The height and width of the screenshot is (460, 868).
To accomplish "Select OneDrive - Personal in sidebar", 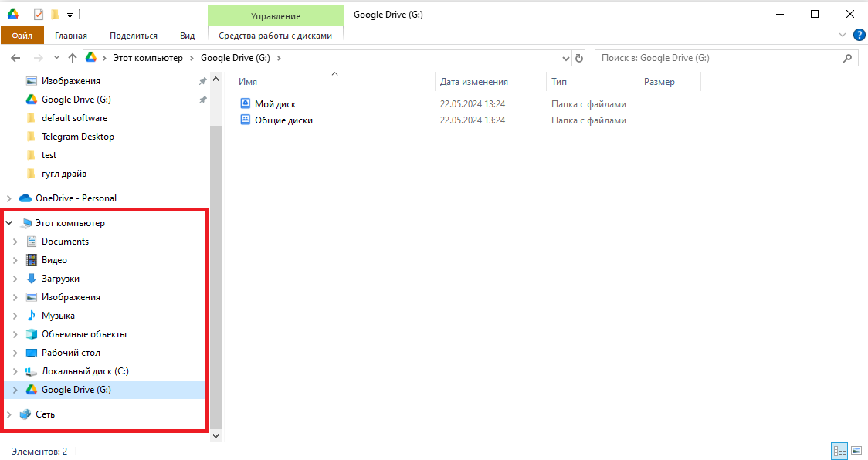I will [x=76, y=198].
